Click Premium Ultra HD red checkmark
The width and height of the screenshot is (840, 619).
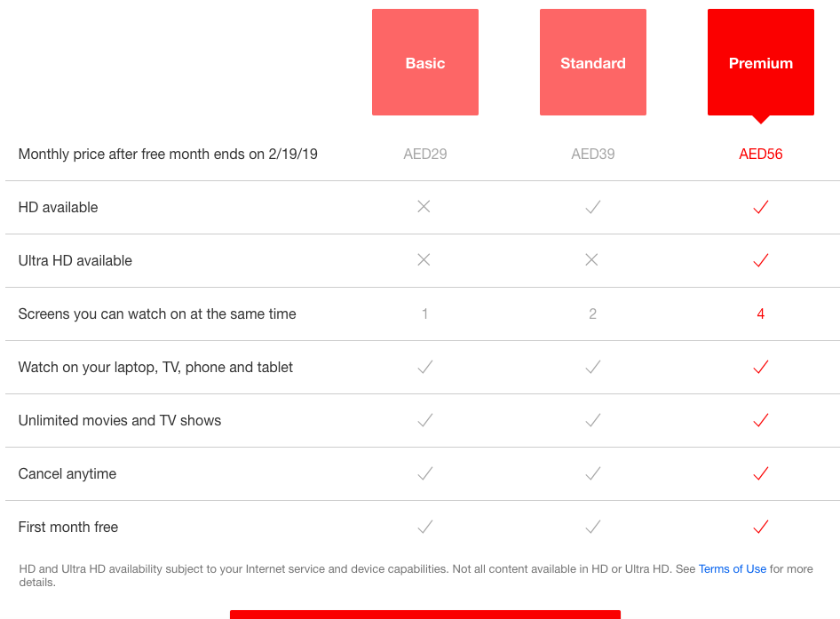(x=760, y=260)
